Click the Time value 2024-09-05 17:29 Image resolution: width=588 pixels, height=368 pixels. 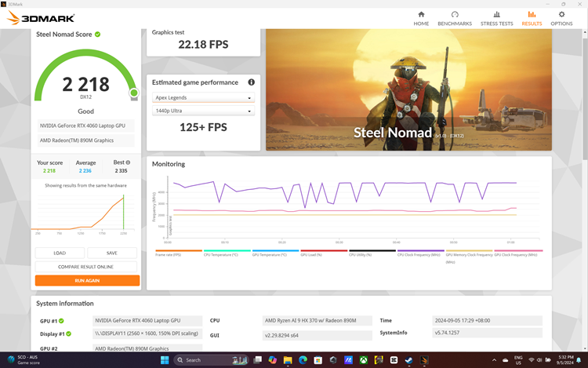click(x=487, y=320)
